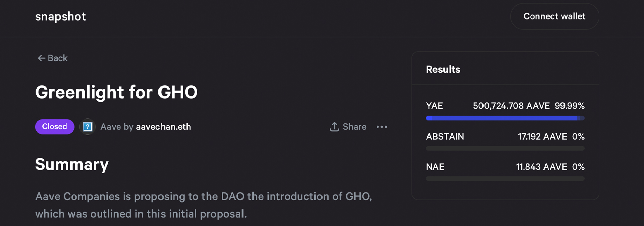
Task: Open the aavechan.eth author profile
Action: (x=164, y=127)
